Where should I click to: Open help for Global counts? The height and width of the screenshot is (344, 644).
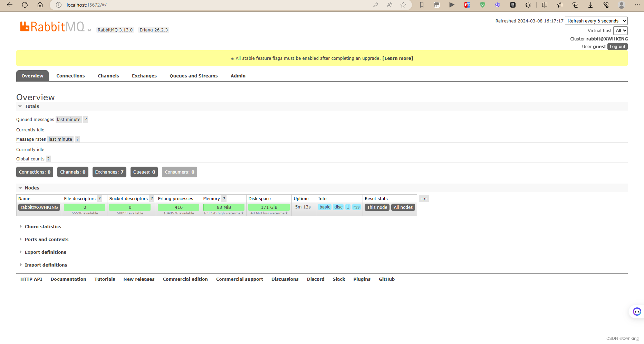click(x=48, y=159)
